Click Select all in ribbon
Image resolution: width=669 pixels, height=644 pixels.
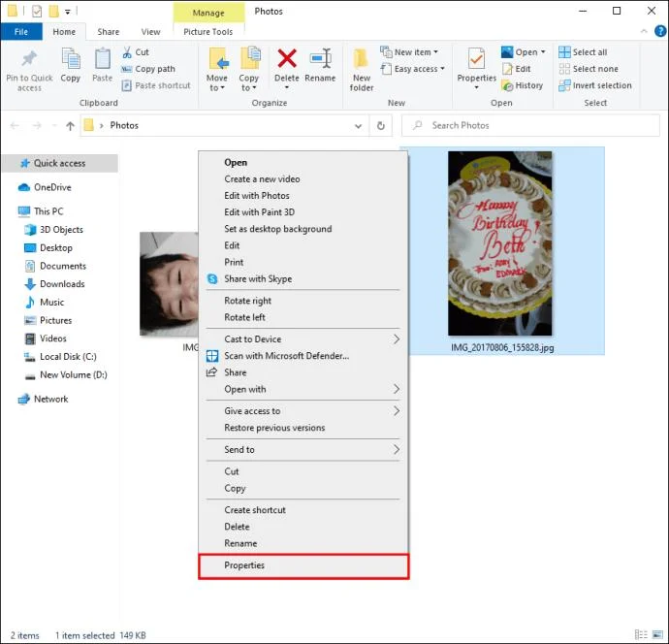click(x=583, y=52)
